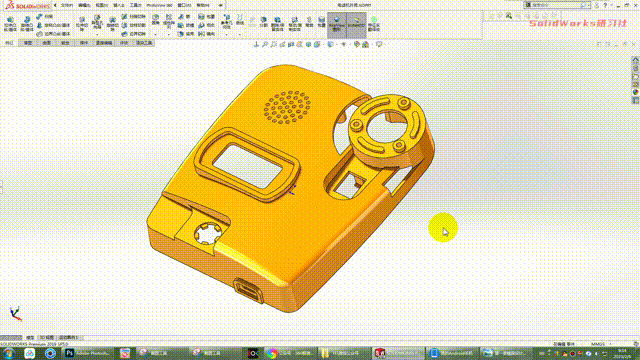Open Apply Scene in view toolbar
Screen dimensions: 640x360
pos(366,44)
